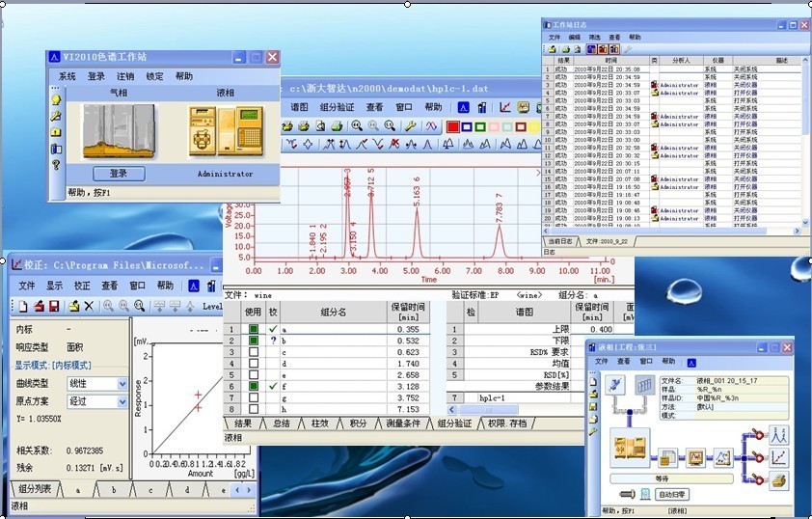The height and width of the screenshot is (519, 812).
Task: Click the 登录 button
Action: point(119,174)
